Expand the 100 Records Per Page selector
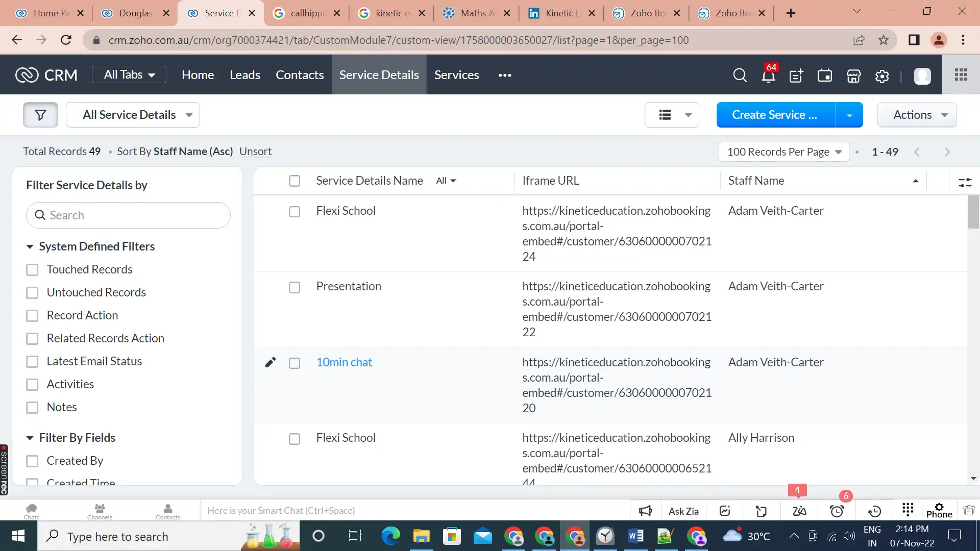The image size is (980, 551). pyautogui.click(x=783, y=152)
